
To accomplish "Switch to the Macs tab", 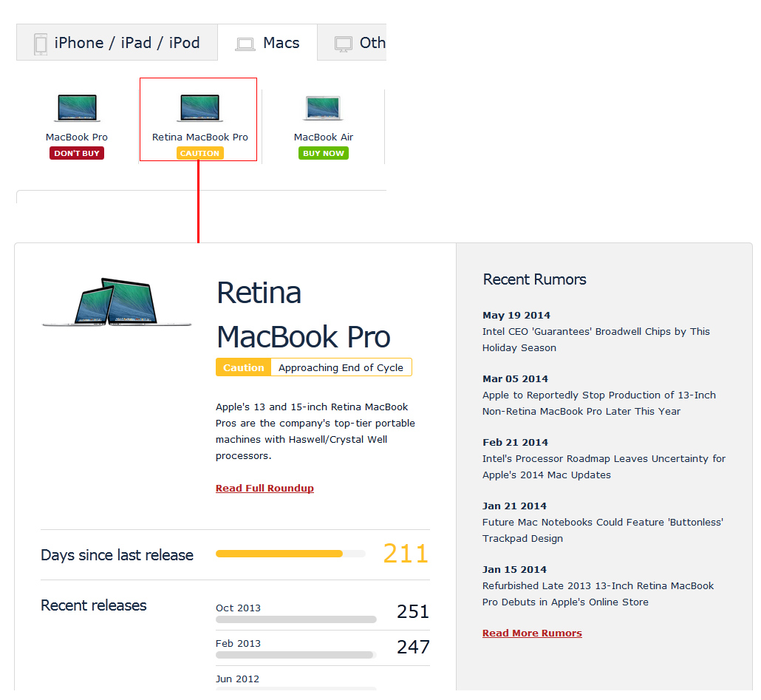I will (281, 43).
